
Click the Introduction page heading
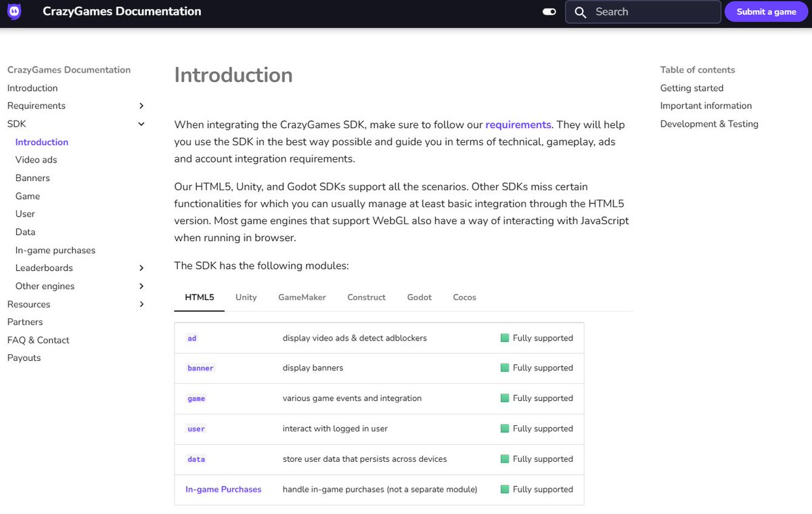click(233, 74)
